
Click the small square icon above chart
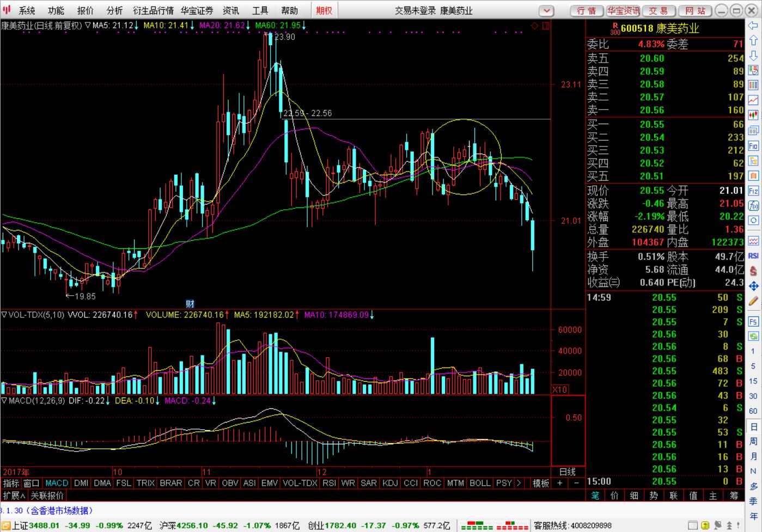pos(546,26)
